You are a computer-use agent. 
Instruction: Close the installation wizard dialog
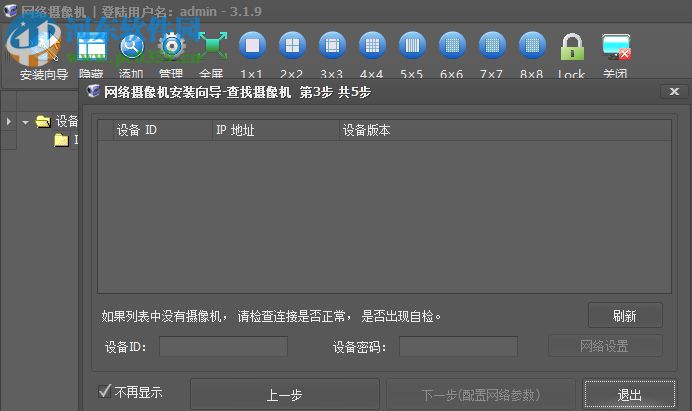(674, 92)
